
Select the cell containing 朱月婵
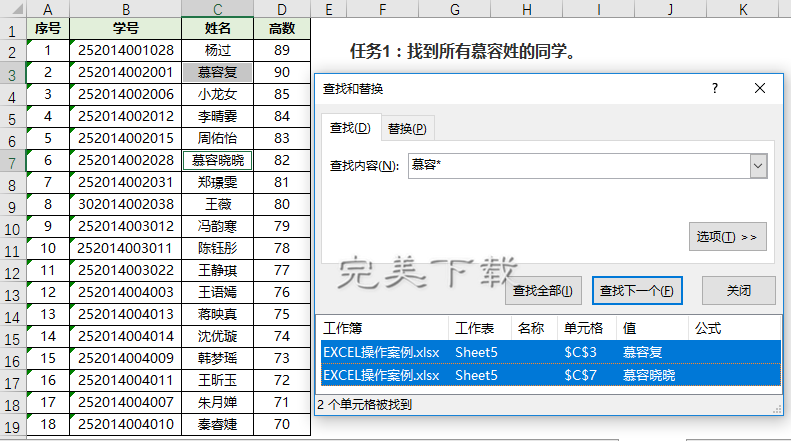[x=217, y=403]
